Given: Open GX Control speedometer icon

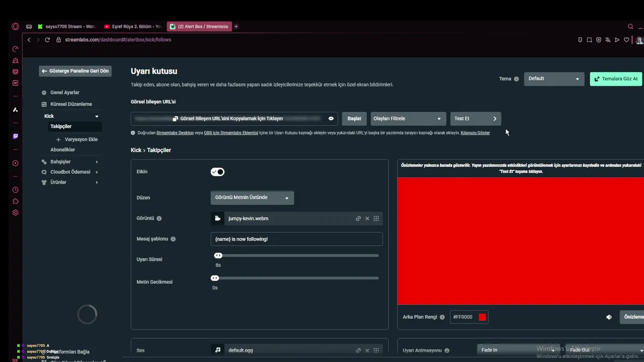Looking at the screenshot, I should tap(15, 49).
